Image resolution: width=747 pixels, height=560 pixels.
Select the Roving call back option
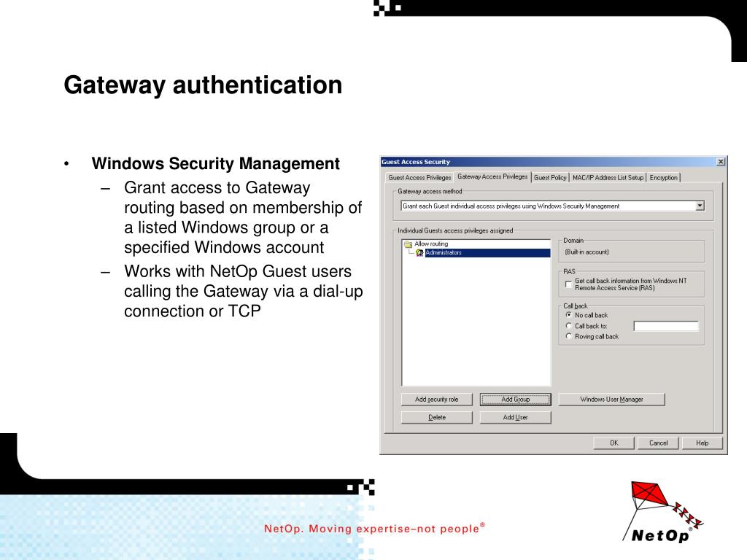pos(568,337)
